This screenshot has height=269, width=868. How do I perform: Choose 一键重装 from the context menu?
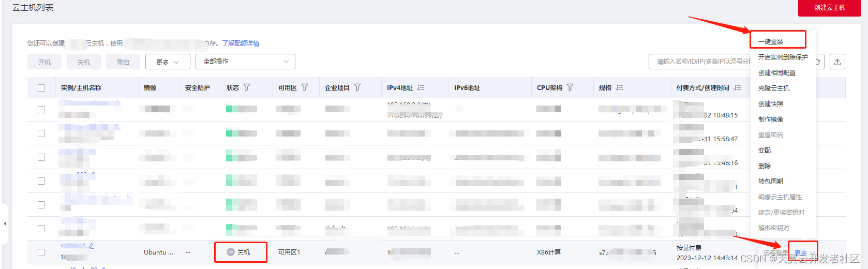coord(771,41)
